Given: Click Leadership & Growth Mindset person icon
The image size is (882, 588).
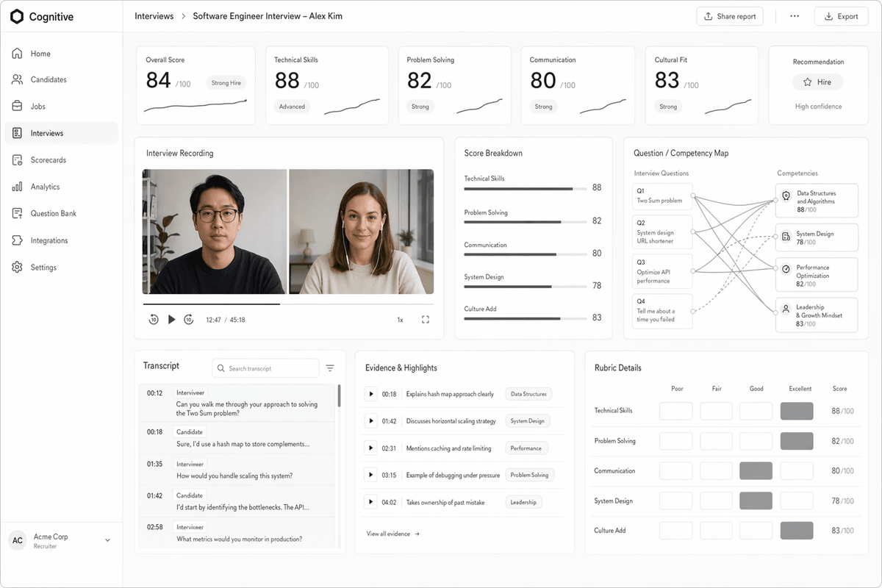Looking at the screenshot, I should (786, 309).
